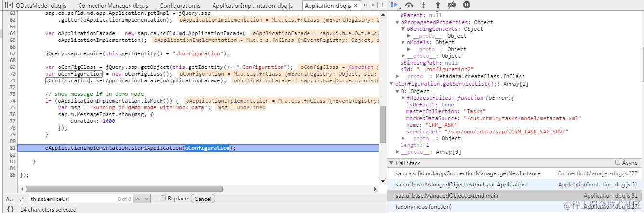The height and width of the screenshot is (213, 644).
Task: Open the Application-dbg.js:81 source link
Action: click(610, 196)
